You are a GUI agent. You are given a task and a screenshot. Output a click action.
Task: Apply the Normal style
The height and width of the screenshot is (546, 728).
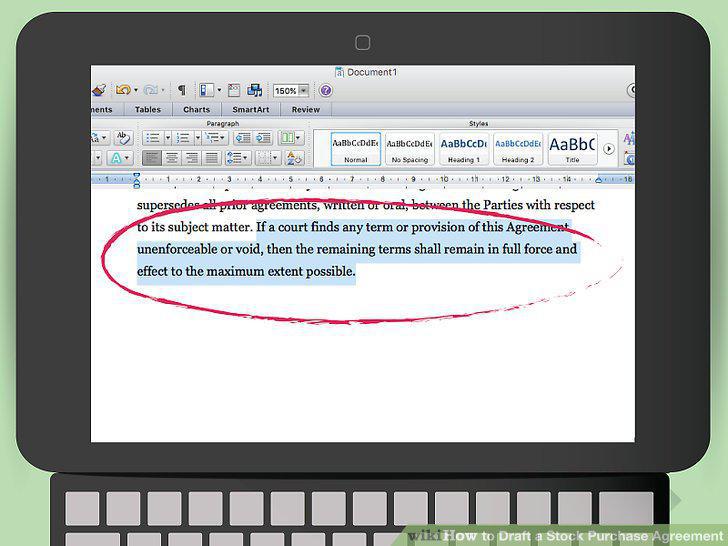point(356,149)
